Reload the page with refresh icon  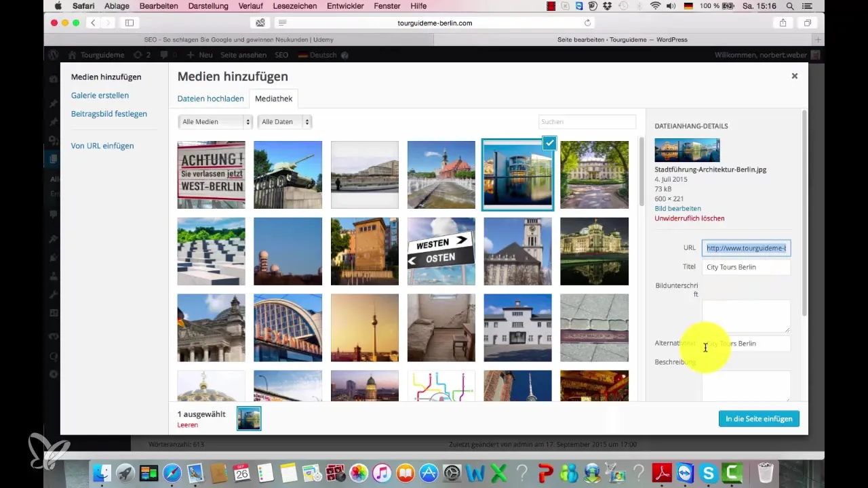pos(587,23)
